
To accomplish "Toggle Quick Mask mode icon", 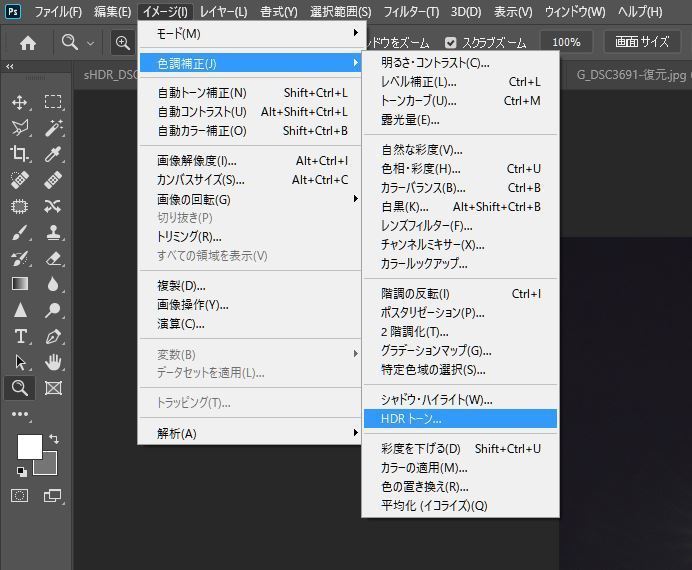I will coord(19,496).
